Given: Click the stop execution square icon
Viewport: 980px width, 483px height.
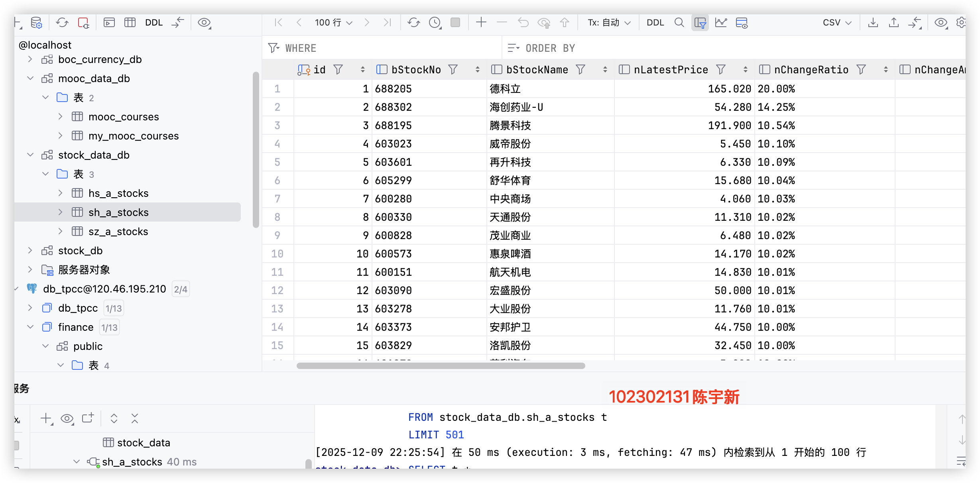Looking at the screenshot, I should (455, 23).
